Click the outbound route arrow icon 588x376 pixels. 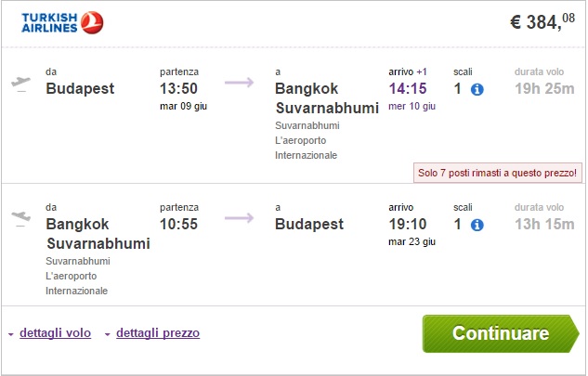pyautogui.click(x=239, y=83)
